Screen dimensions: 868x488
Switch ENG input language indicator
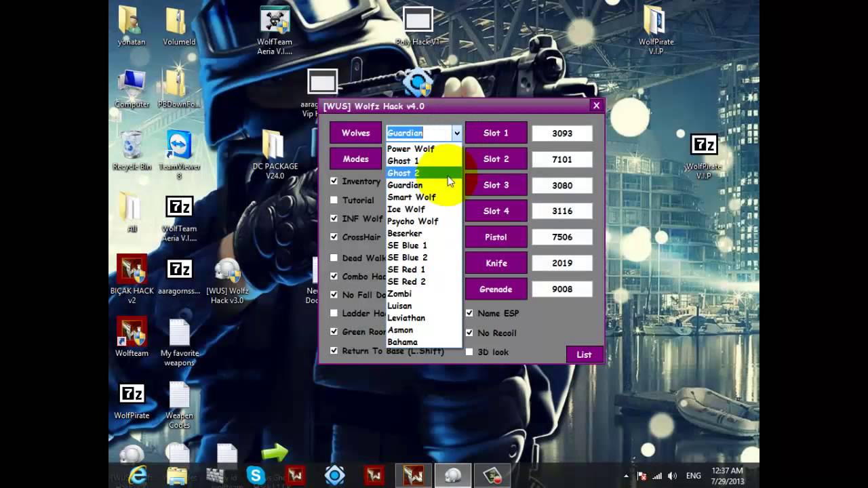[x=694, y=476]
